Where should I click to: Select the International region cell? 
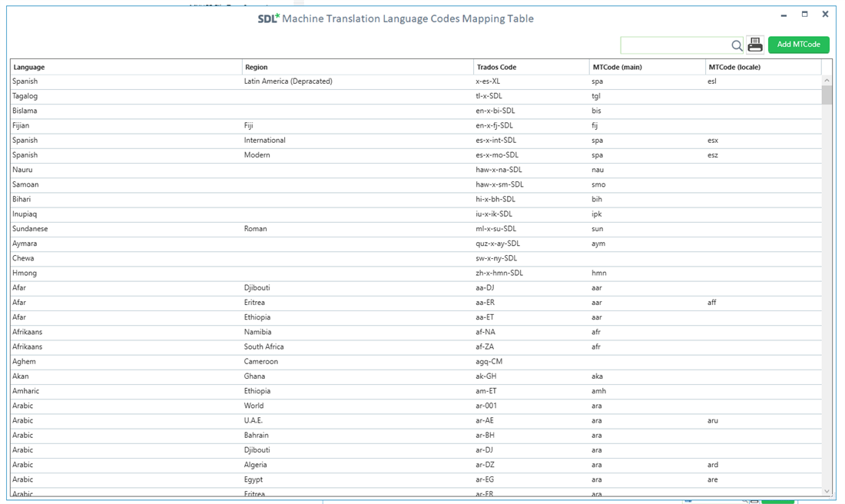pos(264,140)
